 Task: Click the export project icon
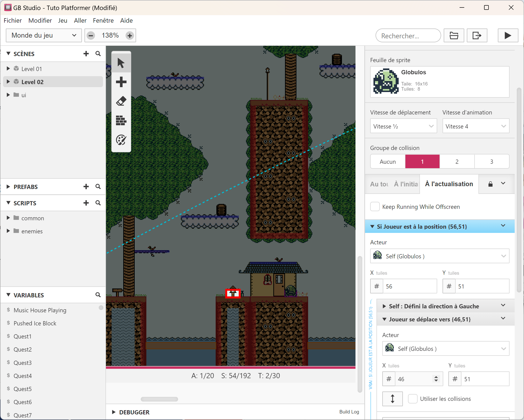pos(477,36)
